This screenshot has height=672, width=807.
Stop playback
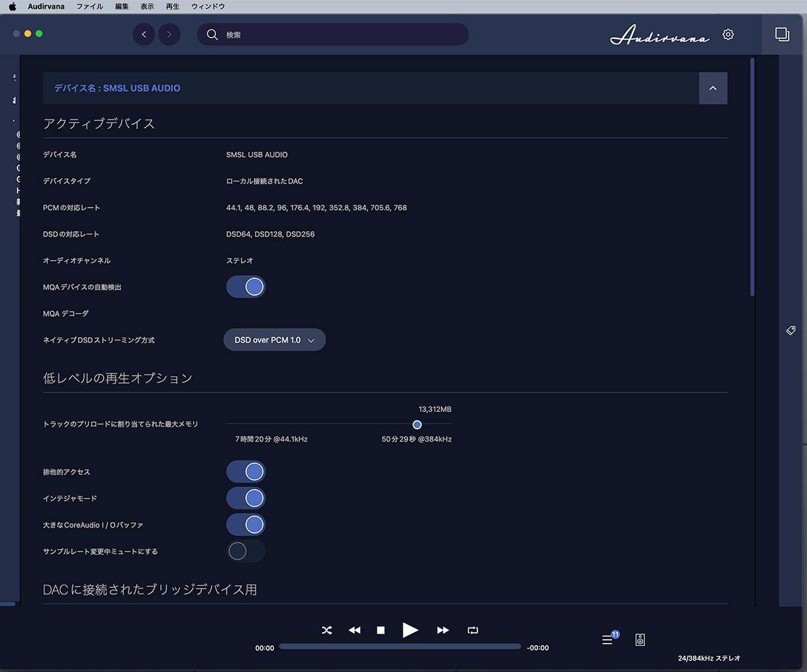click(381, 630)
